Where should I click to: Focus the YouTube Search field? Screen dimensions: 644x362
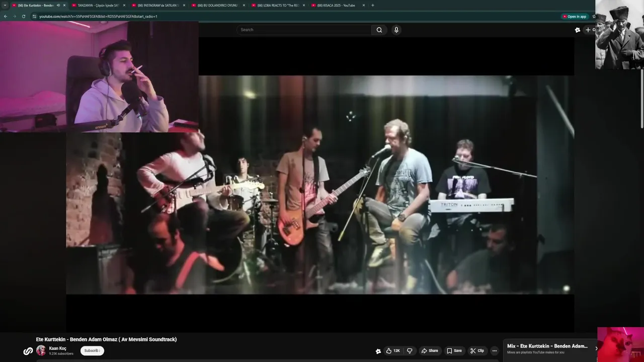pos(304,30)
